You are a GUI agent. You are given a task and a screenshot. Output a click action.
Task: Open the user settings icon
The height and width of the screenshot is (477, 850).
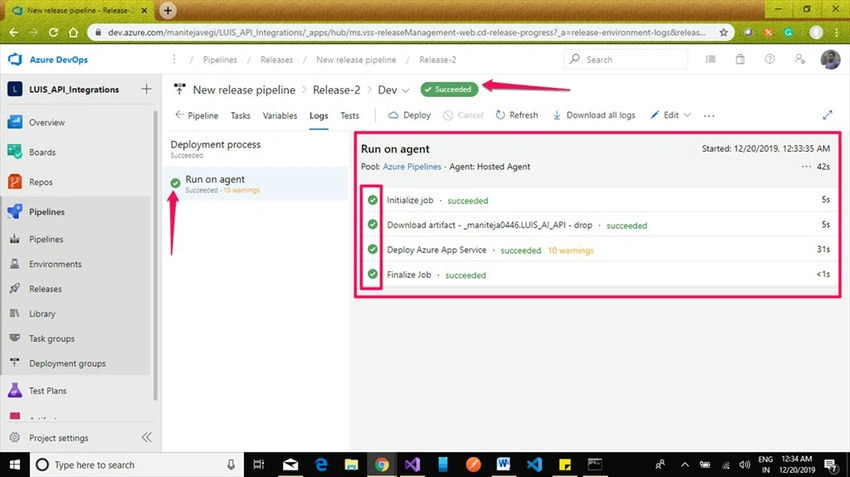click(x=800, y=59)
